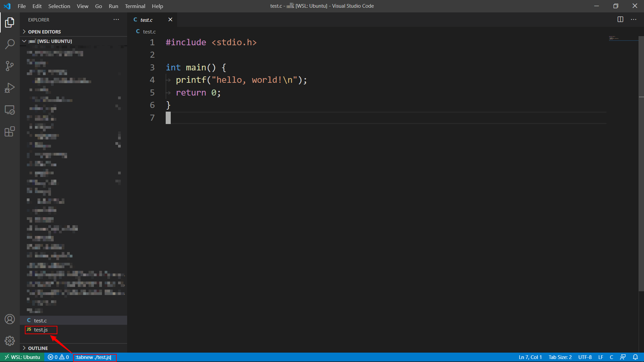Split the editor using the toolbar icon
Image resolution: width=644 pixels, height=362 pixels.
coord(620,19)
